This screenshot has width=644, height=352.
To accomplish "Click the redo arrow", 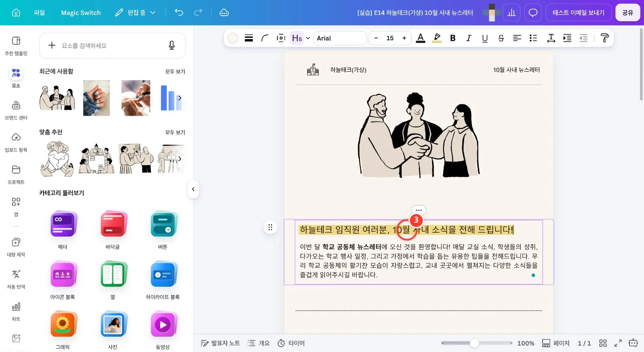I will pyautogui.click(x=198, y=12).
